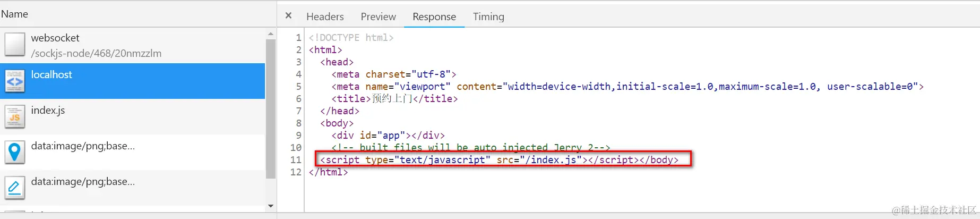Screen dimensions: 980x219
Task: Click the closing </html> tag line
Action: coord(328,172)
